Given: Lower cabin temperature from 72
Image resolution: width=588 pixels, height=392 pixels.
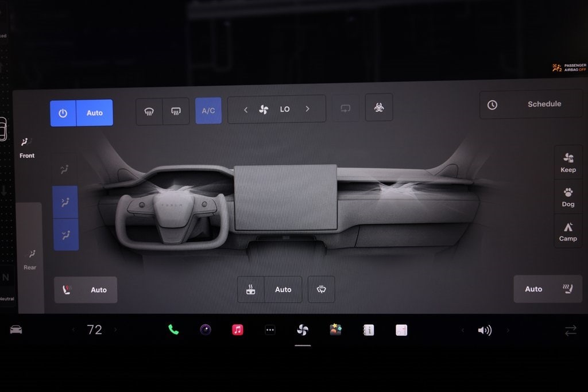Looking at the screenshot, I should coord(73,330).
